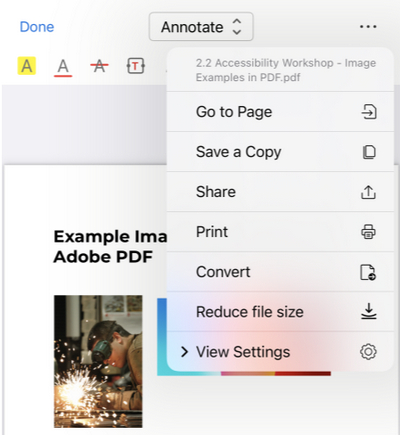This screenshot has width=400, height=435.
Task: Click the Save a Copy duplicate icon
Action: 369,152
